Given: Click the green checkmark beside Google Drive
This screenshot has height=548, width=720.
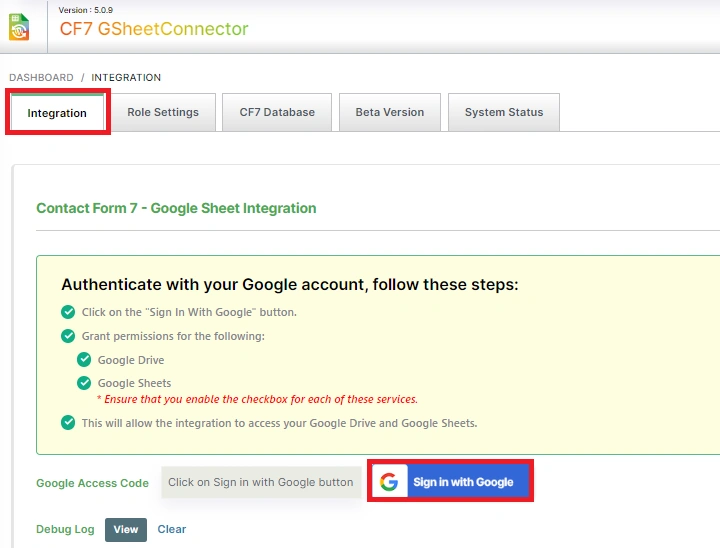Looking at the screenshot, I should [84, 359].
